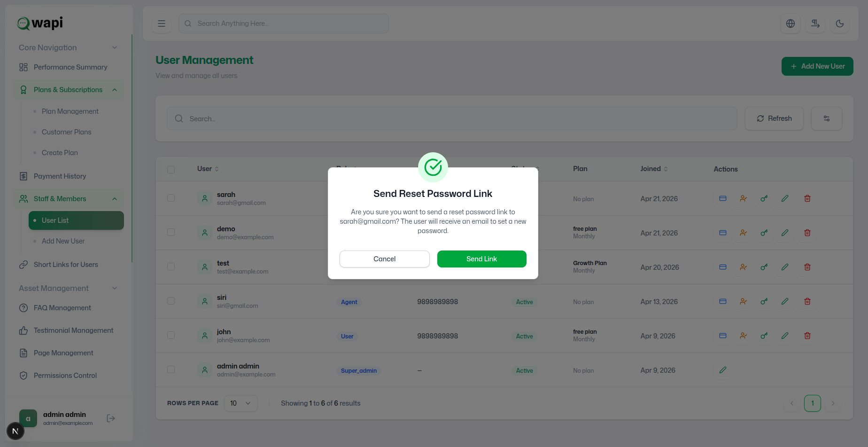Open Permissions Control in sidebar
Image resolution: width=868 pixels, height=447 pixels.
pos(68,376)
